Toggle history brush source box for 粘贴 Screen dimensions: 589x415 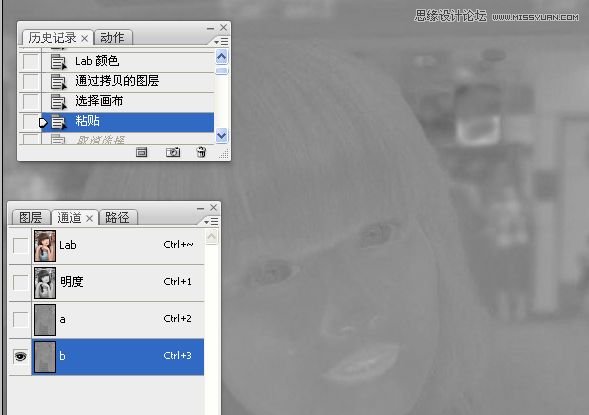[x=30, y=122]
